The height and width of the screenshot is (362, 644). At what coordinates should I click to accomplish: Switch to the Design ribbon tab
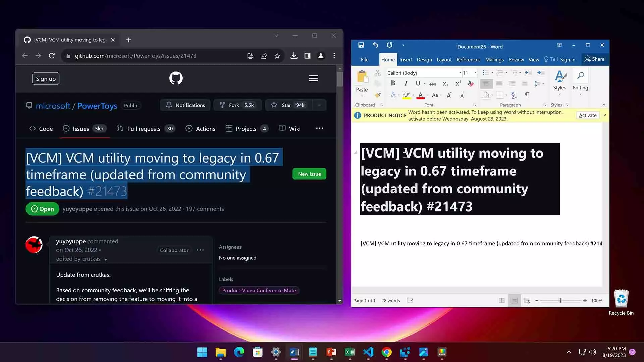coord(424,59)
